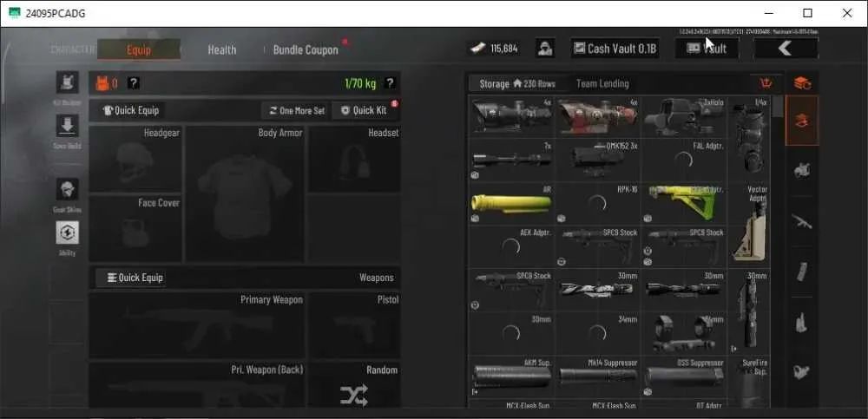Select the 7x scope item
Image resolution: width=868 pixels, height=419 pixels.
tap(512, 160)
